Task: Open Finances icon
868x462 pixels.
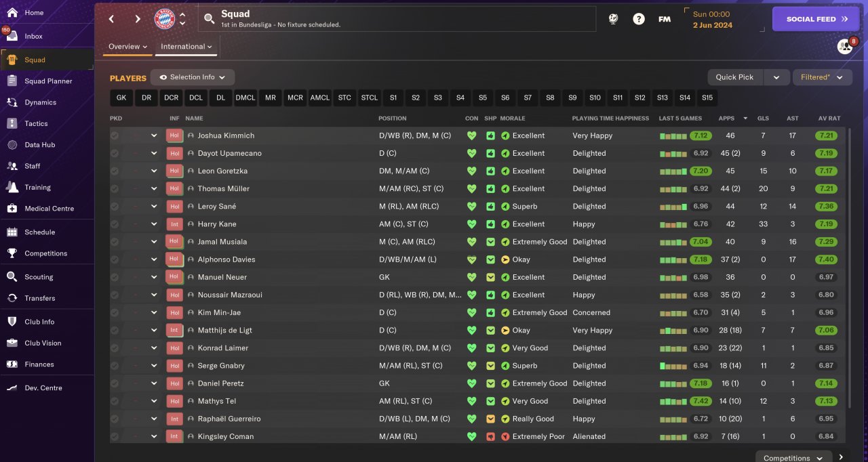Action: (12, 364)
